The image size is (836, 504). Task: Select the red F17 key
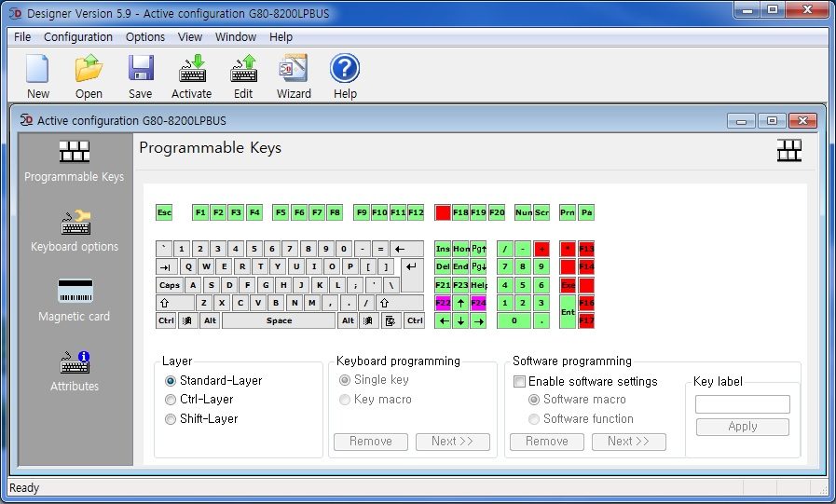point(586,320)
